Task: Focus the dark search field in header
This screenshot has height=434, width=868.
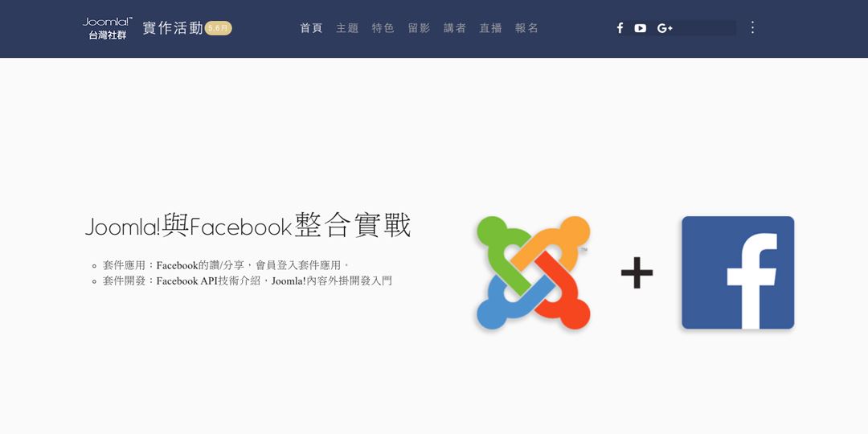Action: pos(706,28)
